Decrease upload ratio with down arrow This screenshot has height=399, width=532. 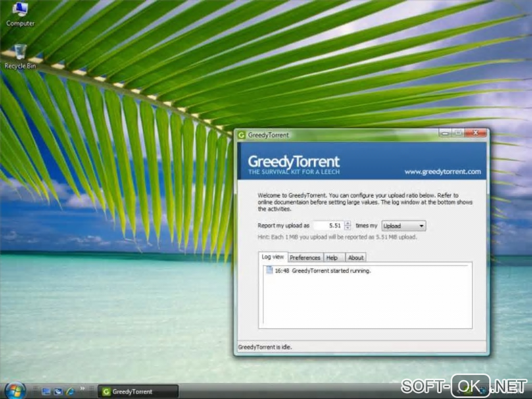(x=347, y=228)
